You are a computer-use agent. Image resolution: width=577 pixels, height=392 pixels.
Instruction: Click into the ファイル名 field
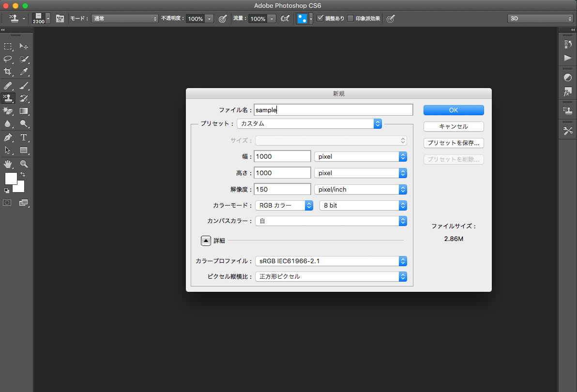click(x=334, y=110)
